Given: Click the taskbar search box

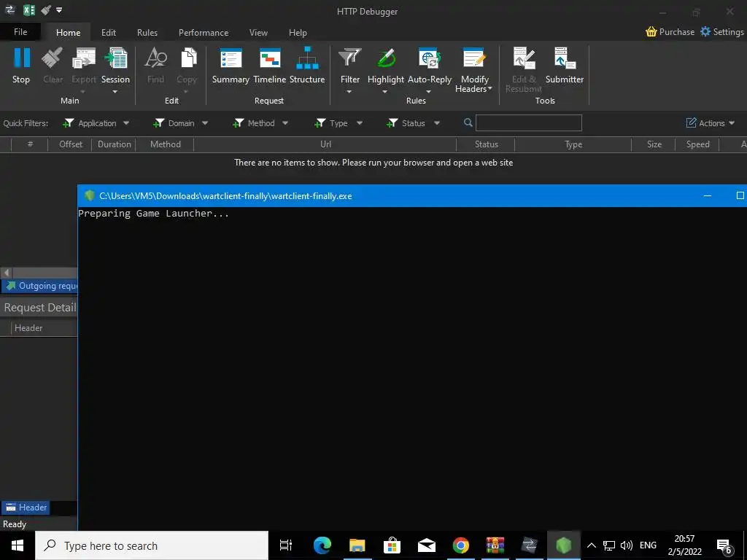Looking at the screenshot, I should [152, 545].
